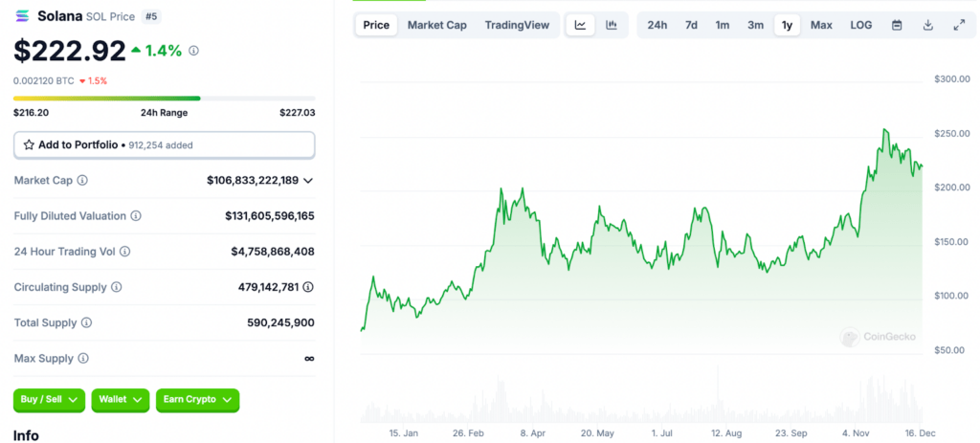Image resolution: width=980 pixels, height=443 pixels.
Task: Toggle the LOG scale option
Action: (x=861, y=25)
